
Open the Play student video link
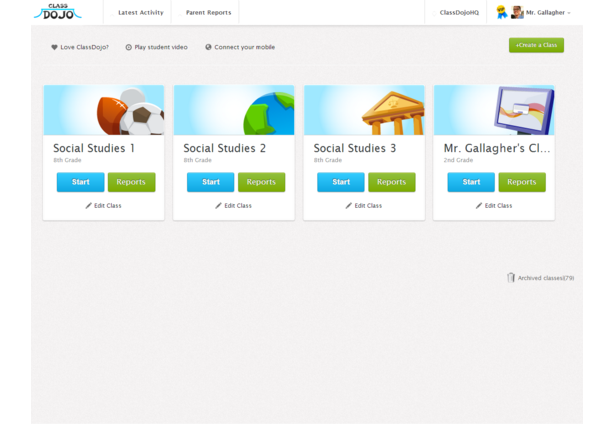[x=161, y=47]
